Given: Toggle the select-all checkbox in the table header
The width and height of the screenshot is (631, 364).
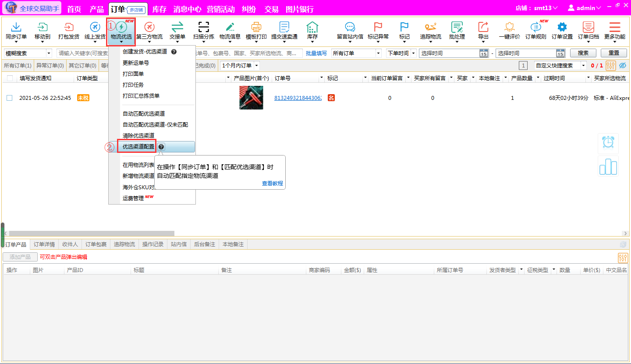Looking at the screenshot, I should point(10,78).
